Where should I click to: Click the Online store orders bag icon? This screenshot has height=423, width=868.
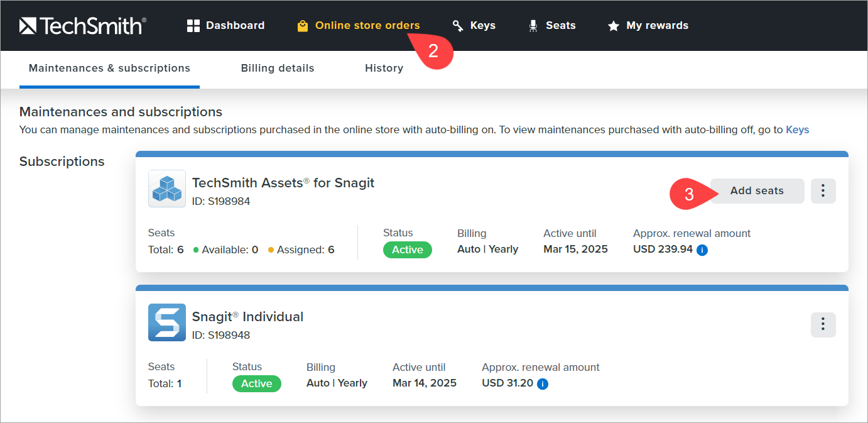coord(303,25)
